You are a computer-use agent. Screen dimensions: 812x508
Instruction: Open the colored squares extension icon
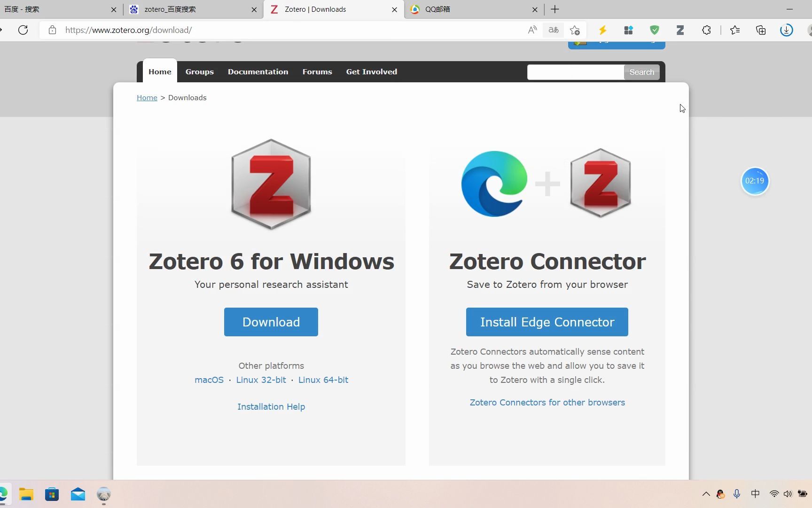coord(628,30)
